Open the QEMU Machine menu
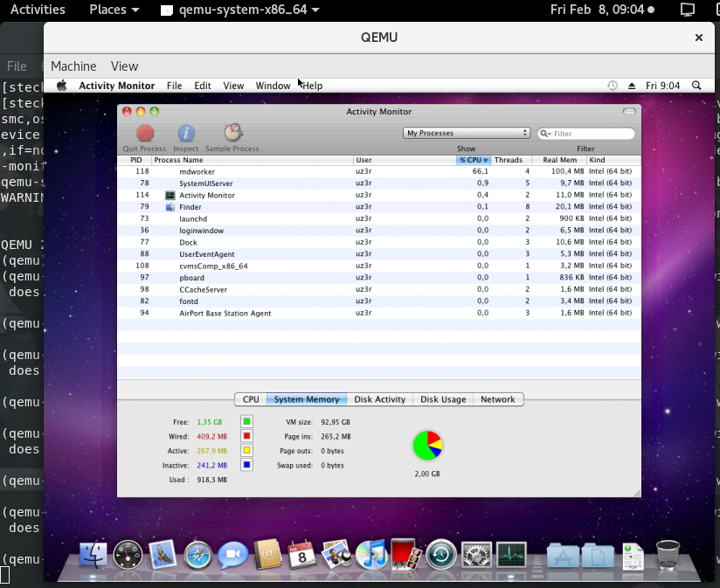Screen dimensions: 720x588 pos(73,66)
